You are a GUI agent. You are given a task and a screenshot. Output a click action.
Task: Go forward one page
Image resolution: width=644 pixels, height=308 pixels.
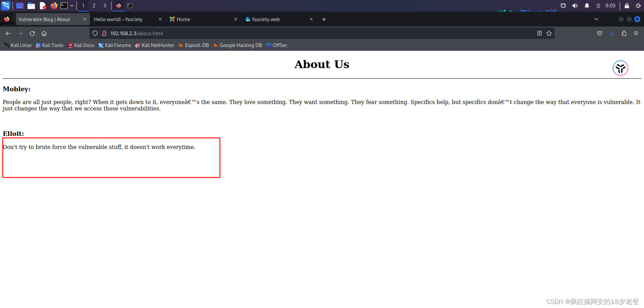(20, 33)
